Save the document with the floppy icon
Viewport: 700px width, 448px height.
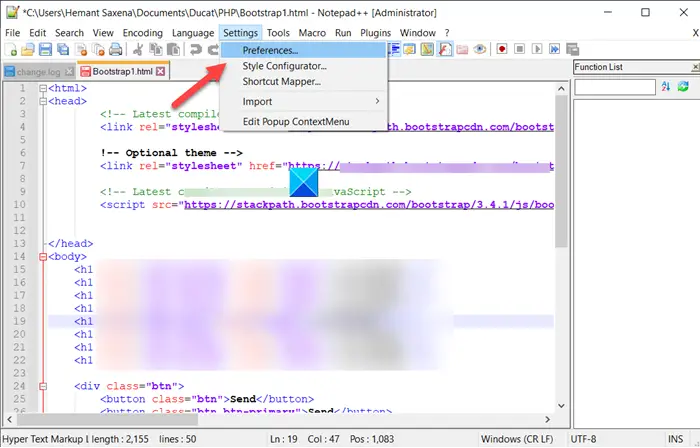point(46,49)
